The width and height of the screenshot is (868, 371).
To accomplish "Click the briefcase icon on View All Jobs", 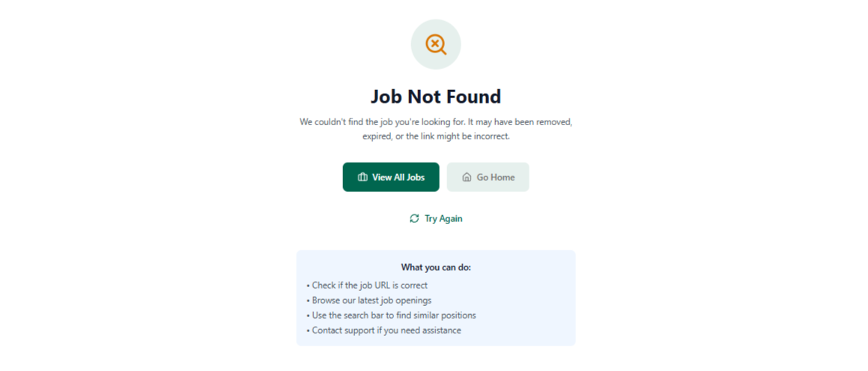I will click(x=362, y=178).
